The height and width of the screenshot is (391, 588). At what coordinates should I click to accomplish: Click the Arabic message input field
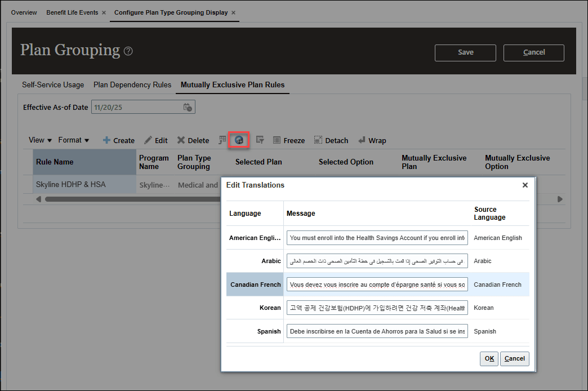pos(377,260)
